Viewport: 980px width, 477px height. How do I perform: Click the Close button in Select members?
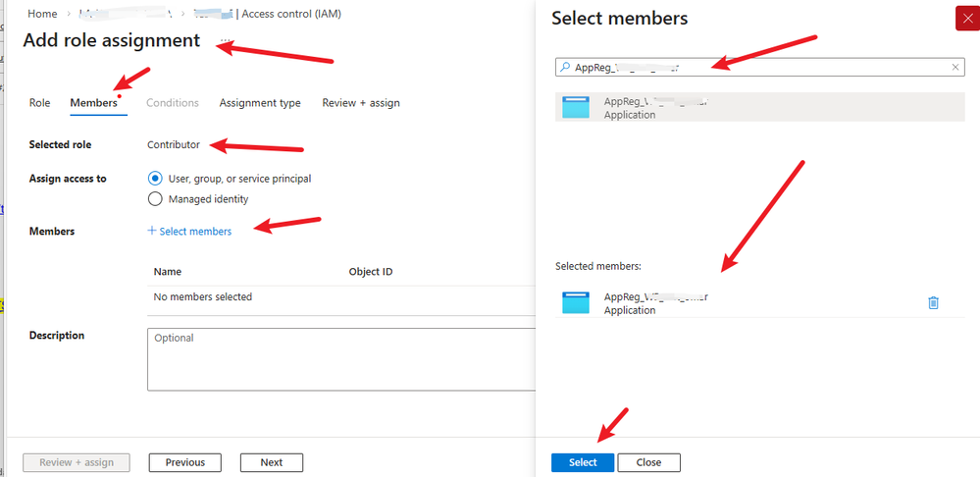(648, 462)
